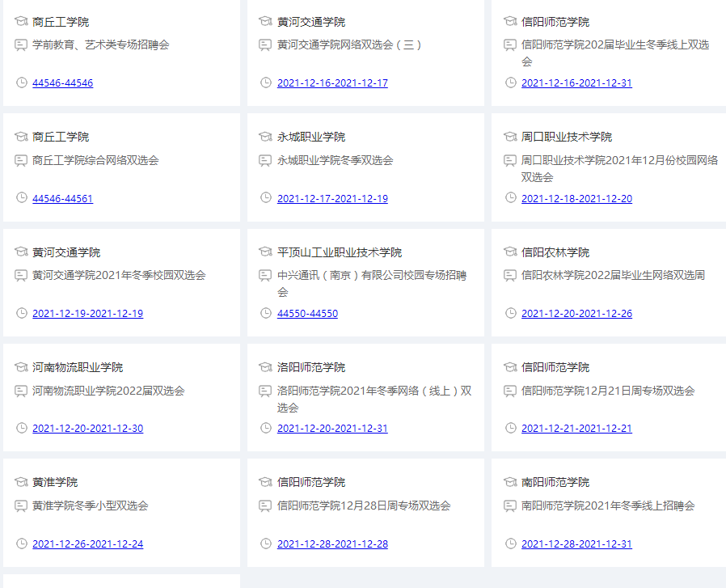
Task: Click clock icon beside 2021-12-26-2021-12-24
Action: [x=21, y=544]
